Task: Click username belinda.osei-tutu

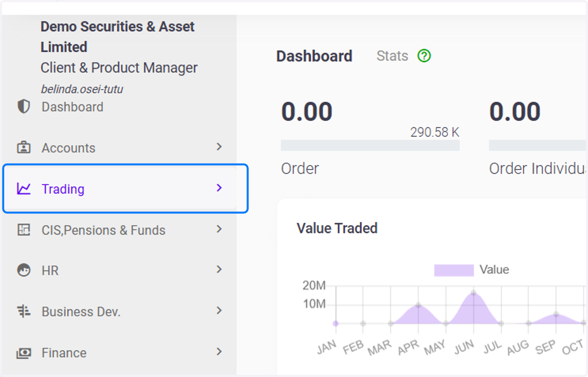Action: coord(82,89)
